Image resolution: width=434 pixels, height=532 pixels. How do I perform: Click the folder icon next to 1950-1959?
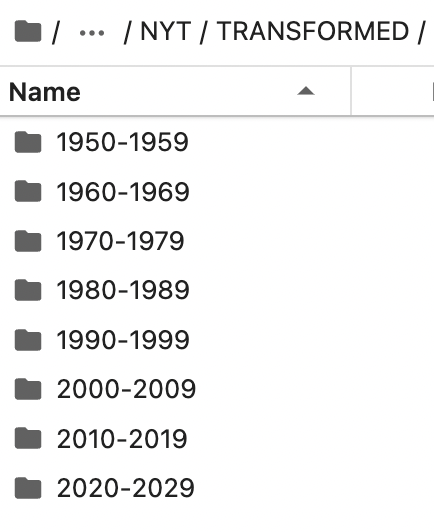coord(28,142)
